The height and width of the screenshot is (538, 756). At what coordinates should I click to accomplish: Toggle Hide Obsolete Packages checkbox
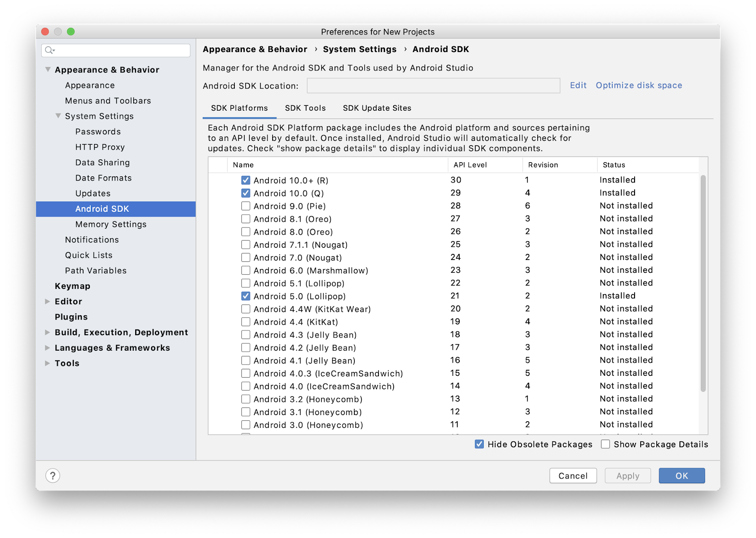click(479, 444)
